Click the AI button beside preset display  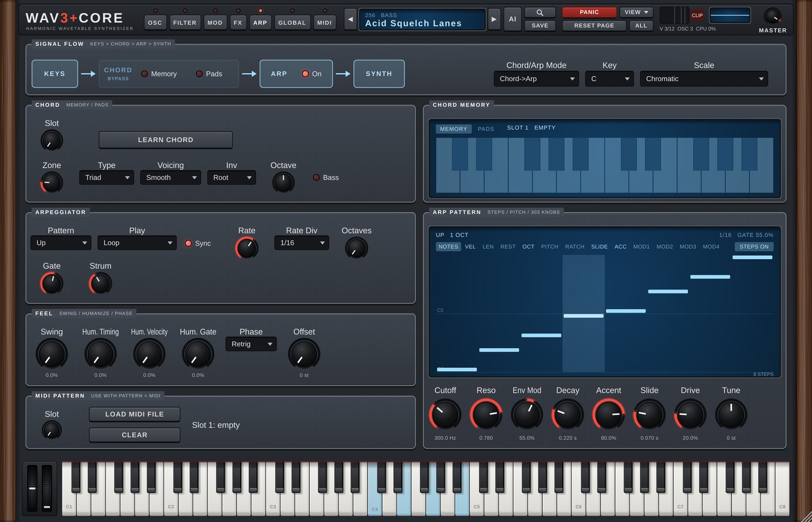(513, 19)
